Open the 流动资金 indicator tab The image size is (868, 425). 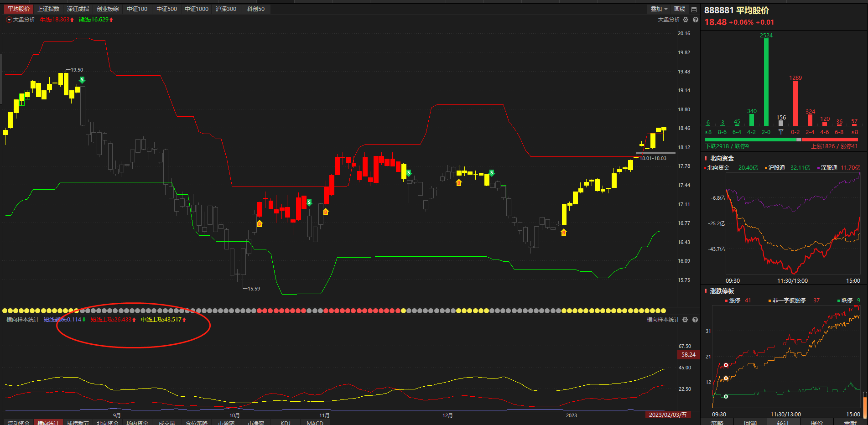19,422
